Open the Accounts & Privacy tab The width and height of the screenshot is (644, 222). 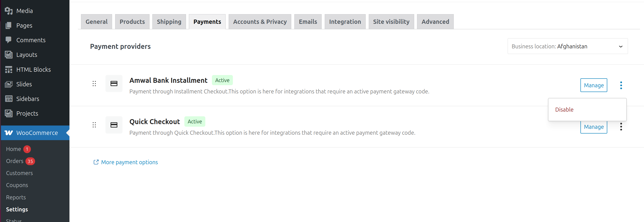[x=260, y=22]
